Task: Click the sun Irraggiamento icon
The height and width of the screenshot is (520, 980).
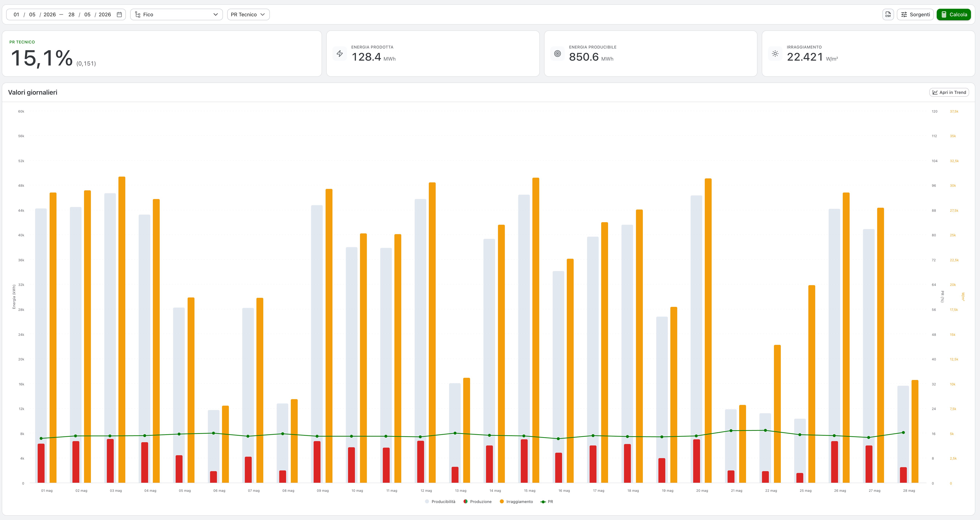Action: (x=775, y=54)
